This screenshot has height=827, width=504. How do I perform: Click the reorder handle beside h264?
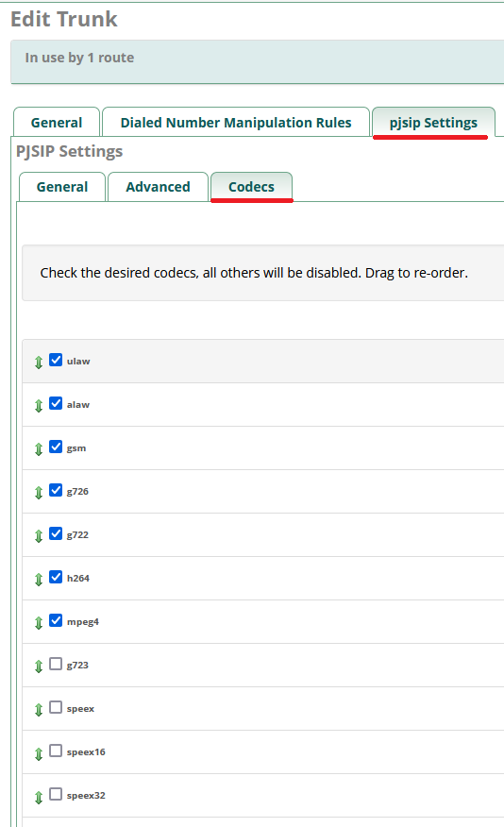(x=39, y=580)
